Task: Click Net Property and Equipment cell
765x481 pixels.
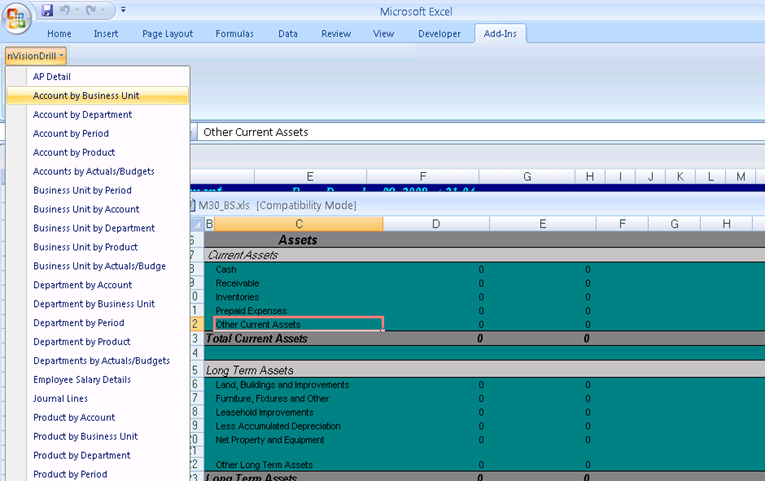Action: [299, 440]
